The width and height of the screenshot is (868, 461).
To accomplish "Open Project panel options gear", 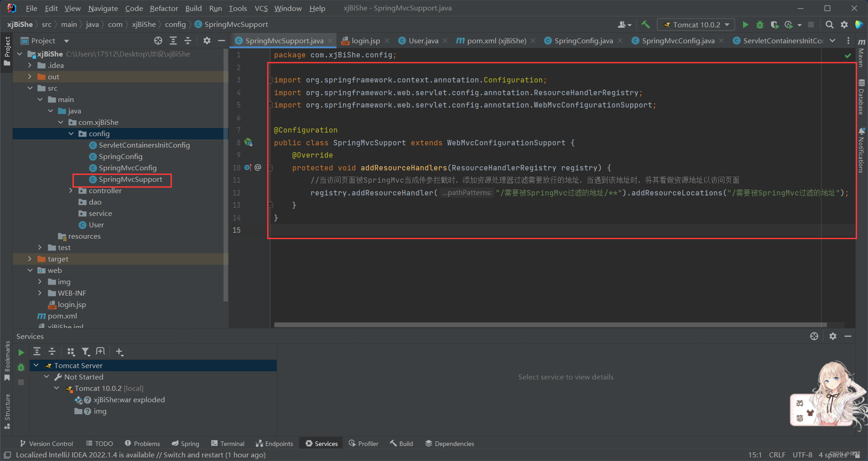I will coord(207,41).
